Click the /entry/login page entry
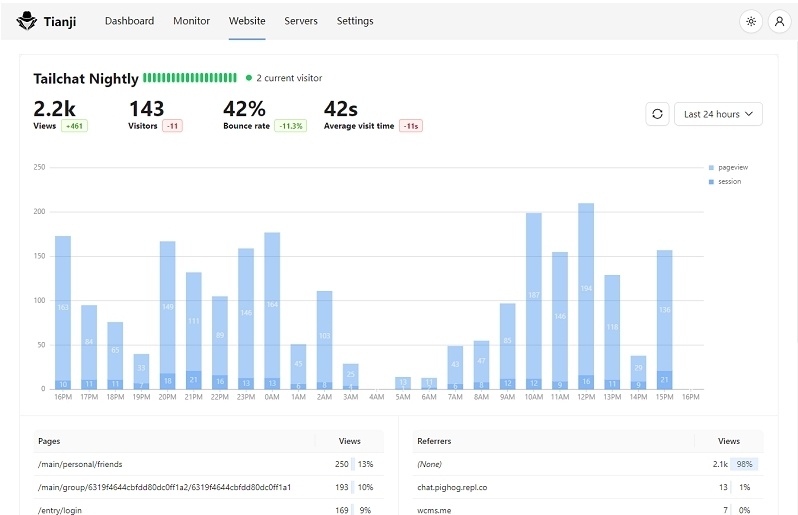798x515 pixels. (x=62, y=509)
